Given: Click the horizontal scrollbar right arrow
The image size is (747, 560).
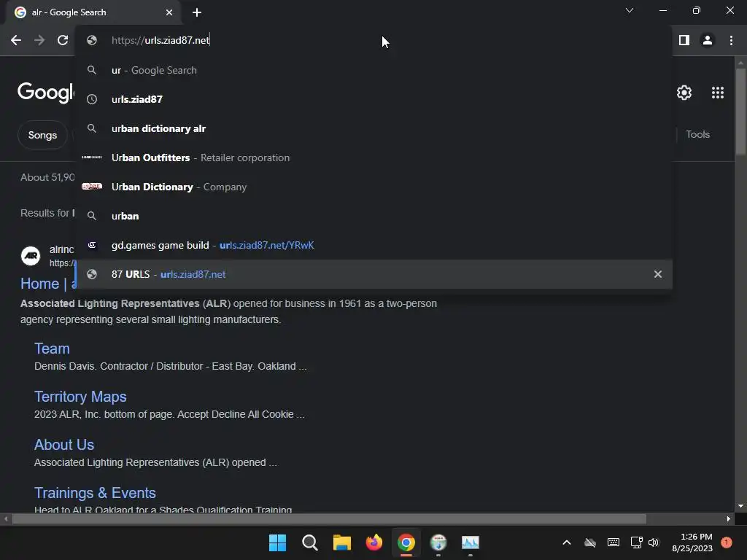Looking at the screenshot, I should [729, 518].
